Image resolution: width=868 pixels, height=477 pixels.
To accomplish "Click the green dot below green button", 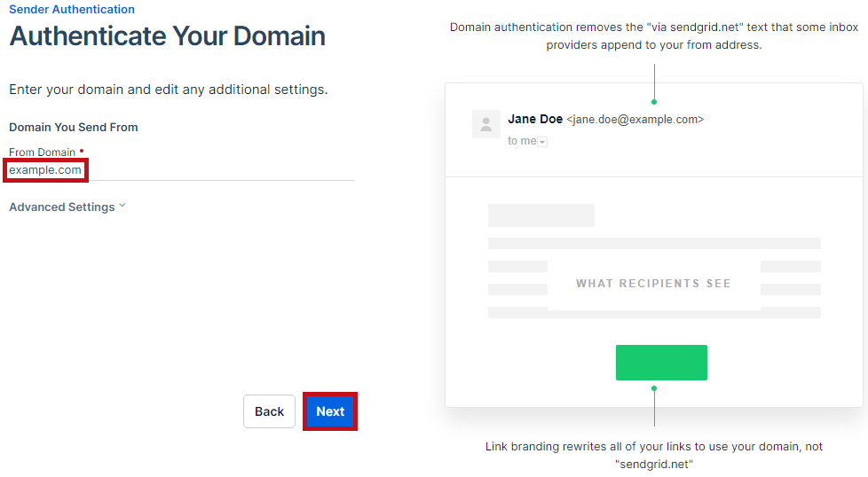I will (x=654, y=388).
